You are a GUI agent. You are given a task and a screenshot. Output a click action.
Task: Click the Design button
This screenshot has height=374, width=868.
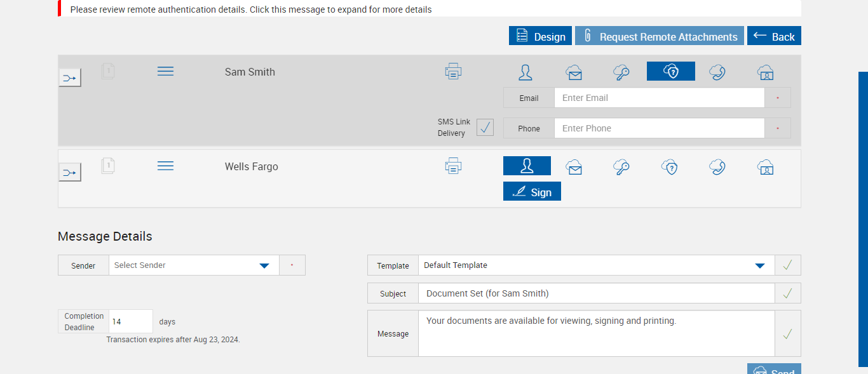(540, 36)
